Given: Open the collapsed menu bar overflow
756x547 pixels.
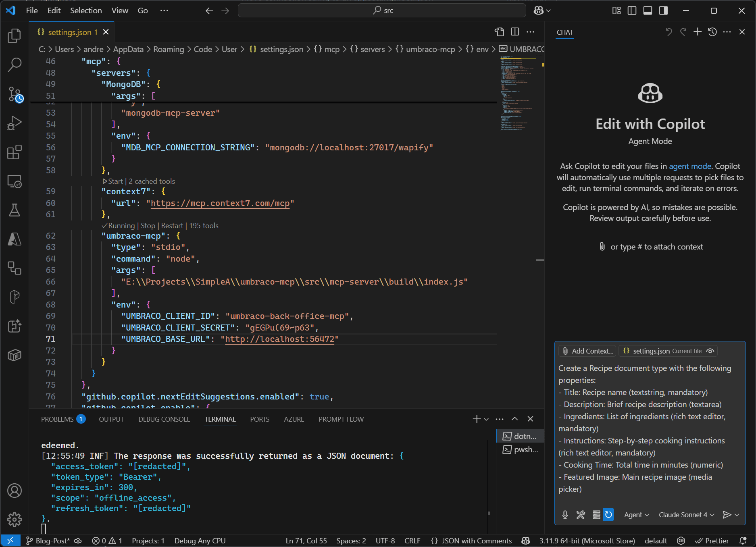Looking at the screenshot, I should pyautogui.click(x=164, y=10).
